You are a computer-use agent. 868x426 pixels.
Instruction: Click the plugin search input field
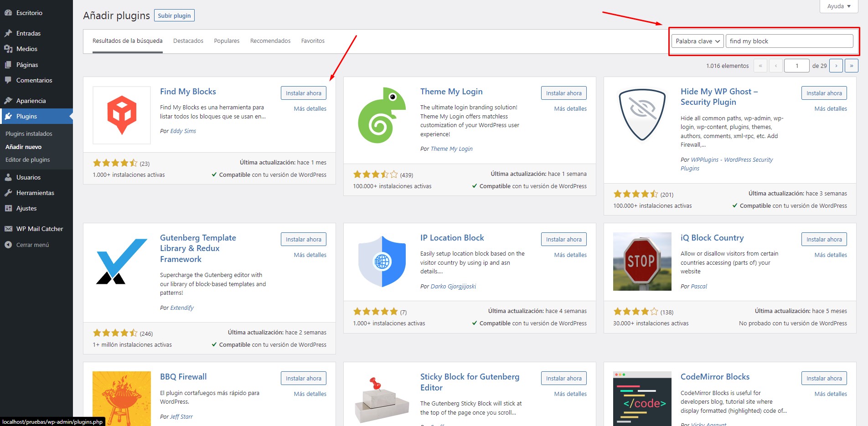point(789,41)
